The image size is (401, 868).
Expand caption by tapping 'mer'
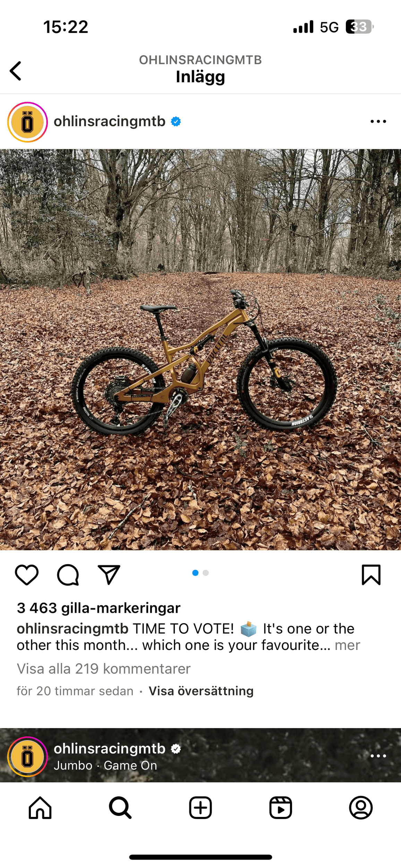tap(347, 645)
